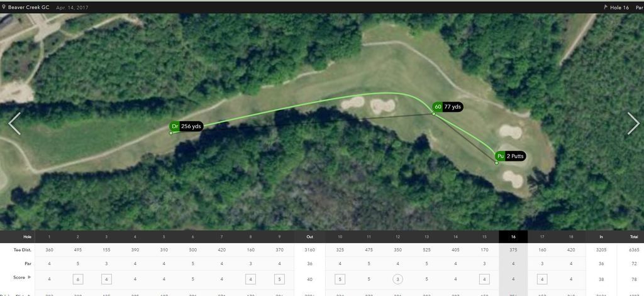Click the In column header
Screen dimensions: 644x296
pos(601,237)
